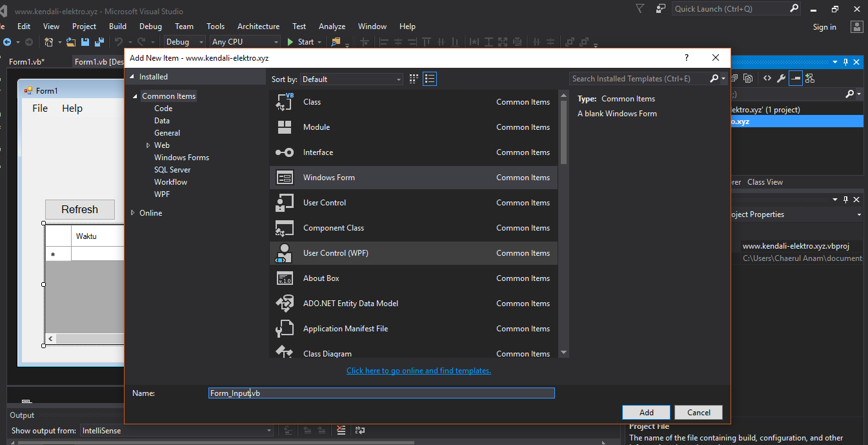Click the Add New Item dialog help button
This screenshot has height=445, width=868.
(686, 57)
